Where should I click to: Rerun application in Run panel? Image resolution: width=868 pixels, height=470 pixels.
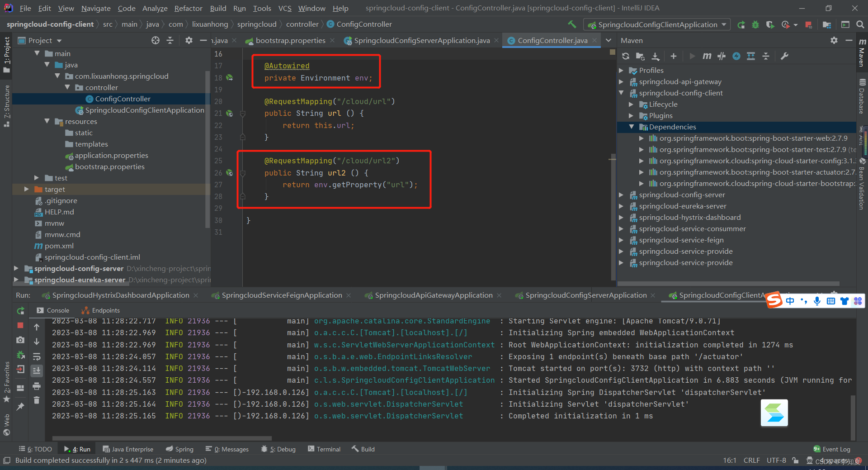tap(20, 311)
